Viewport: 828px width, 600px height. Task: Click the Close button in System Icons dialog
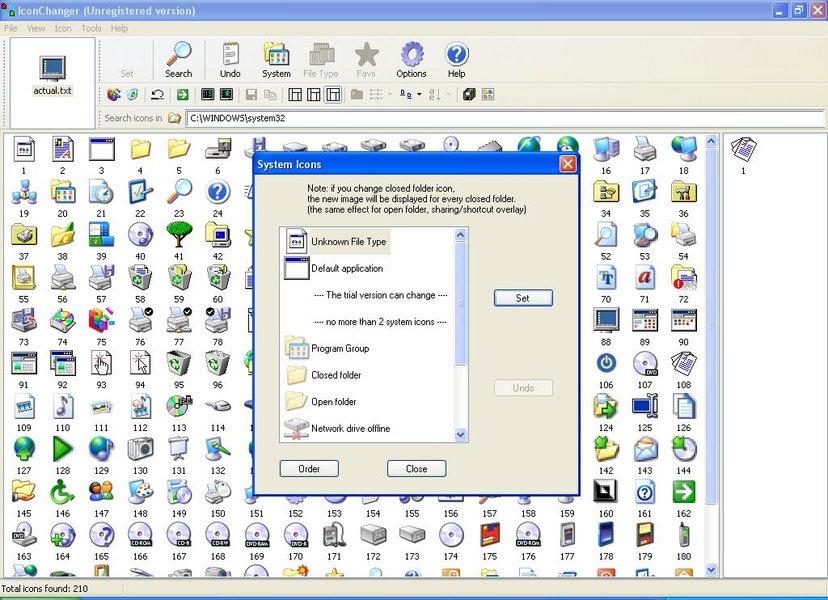point(416,468)
